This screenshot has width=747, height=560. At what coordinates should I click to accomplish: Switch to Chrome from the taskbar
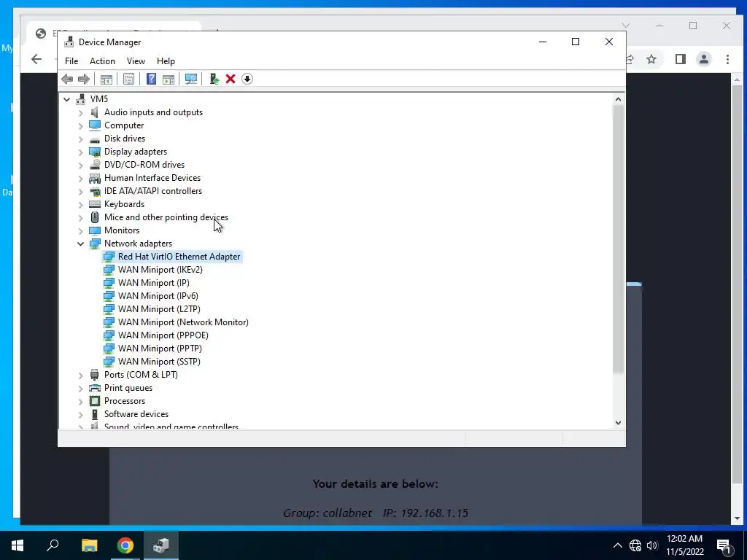pos(125,545)
